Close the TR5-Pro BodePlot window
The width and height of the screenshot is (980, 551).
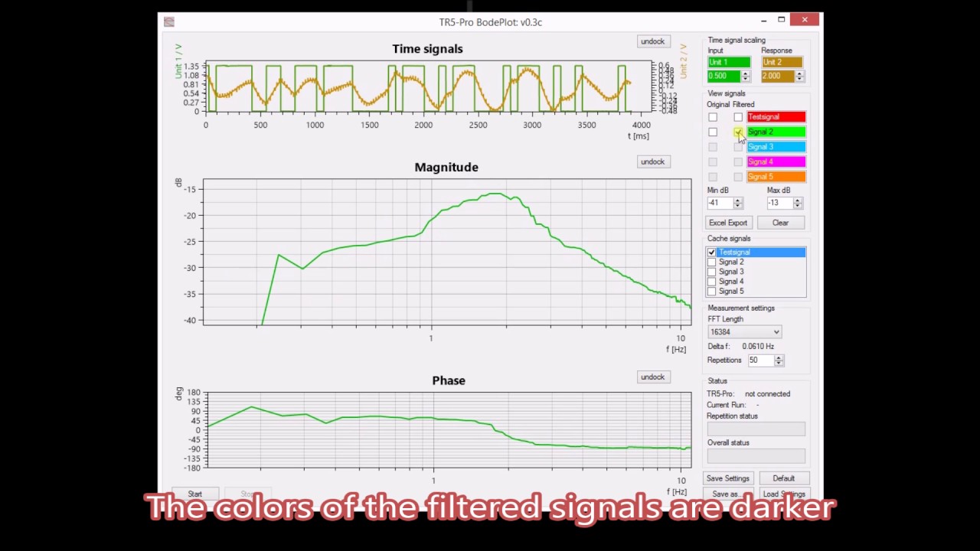pos(805,21)
